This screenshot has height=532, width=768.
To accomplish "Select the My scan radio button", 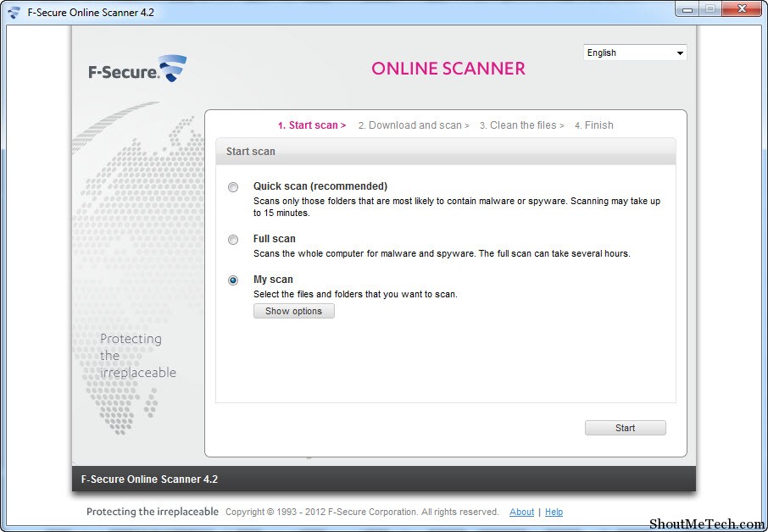I will pos(233,280).
